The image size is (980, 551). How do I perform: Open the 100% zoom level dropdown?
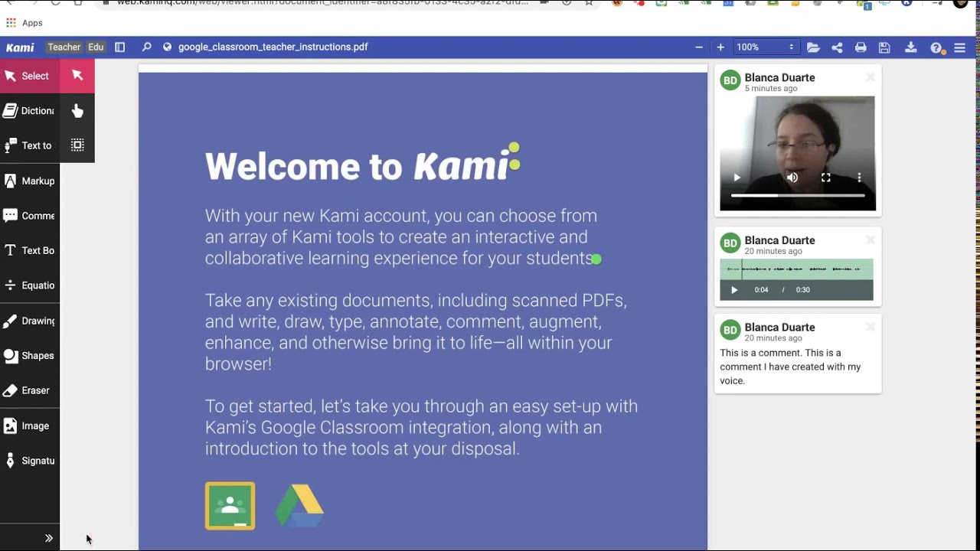[766, 47]
